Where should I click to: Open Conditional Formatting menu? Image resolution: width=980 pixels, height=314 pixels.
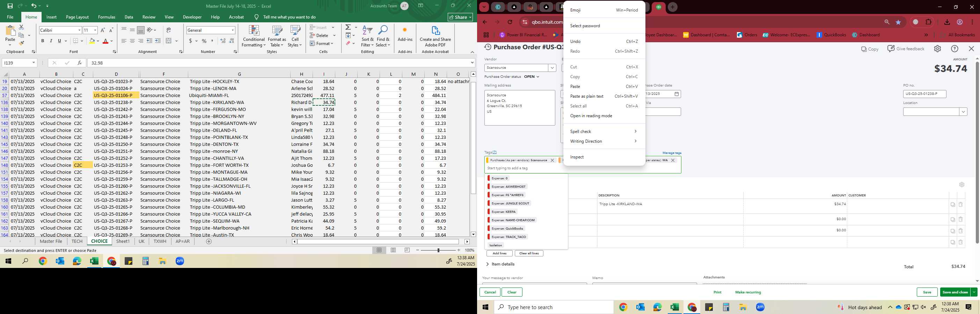coord(254,37)
